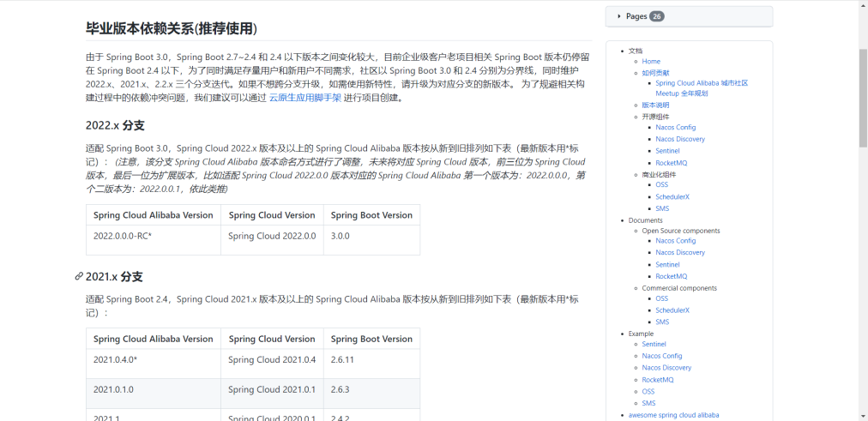Click the 2021.0.4.0* table cell
Screen dimensions: 868x421
click(x=154, y=364)
